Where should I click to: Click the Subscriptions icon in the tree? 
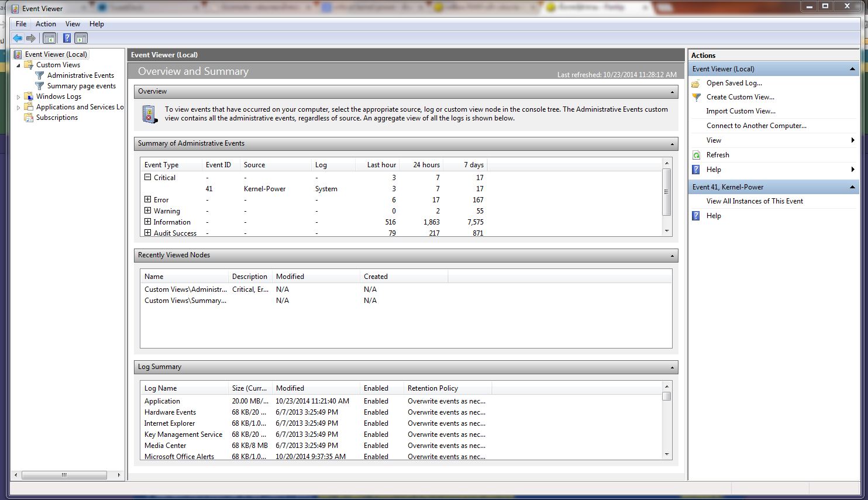[x=28, y=118]
